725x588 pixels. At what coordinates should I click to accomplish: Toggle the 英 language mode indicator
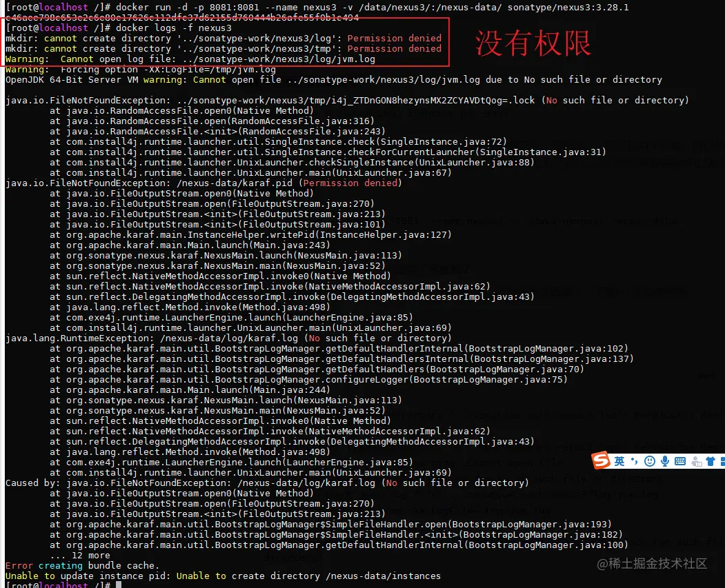point(619,461)
